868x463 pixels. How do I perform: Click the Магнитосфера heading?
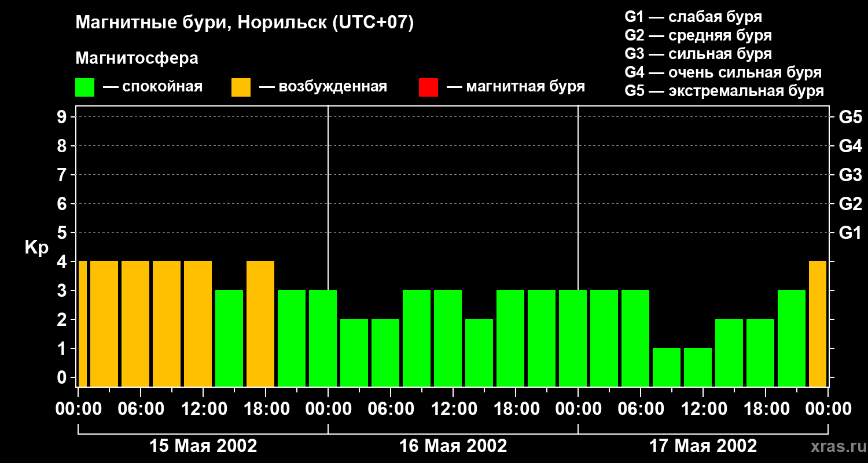[x=137, y=58]
